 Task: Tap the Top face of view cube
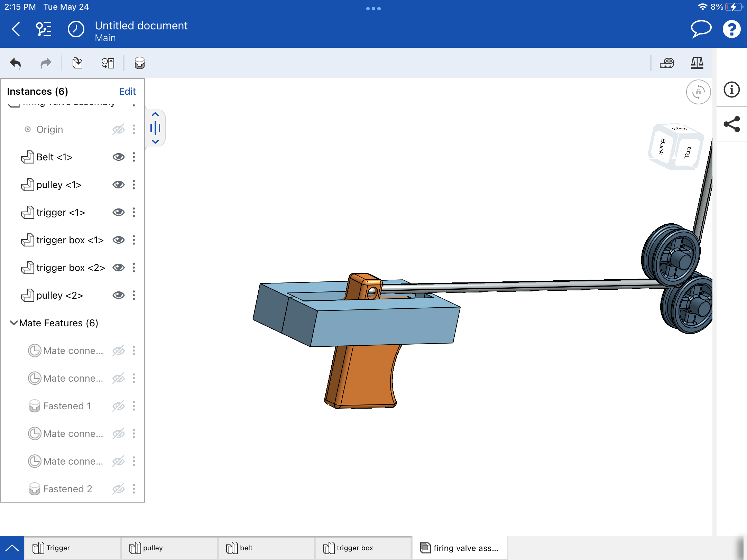(x=688, y=152)
